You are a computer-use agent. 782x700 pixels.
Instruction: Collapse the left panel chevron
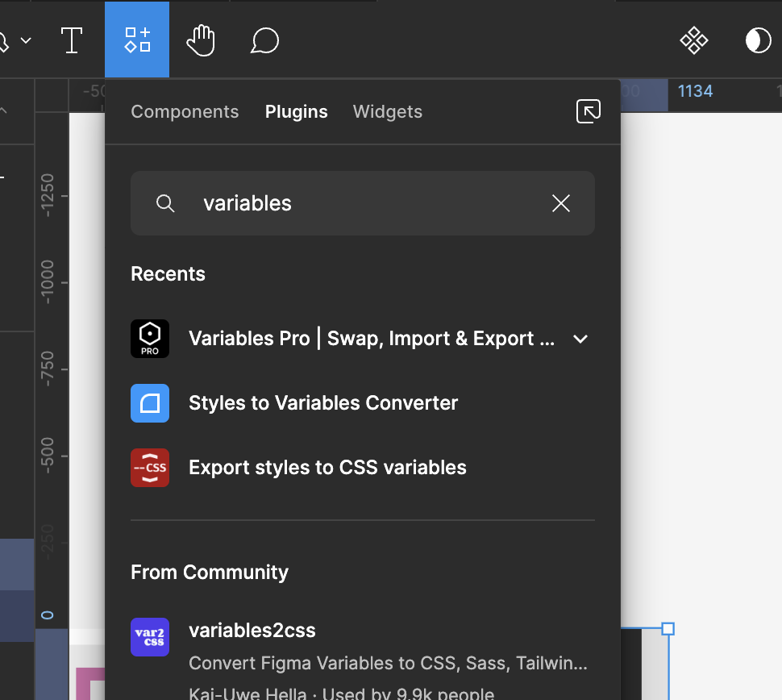(x=3, y=110)
